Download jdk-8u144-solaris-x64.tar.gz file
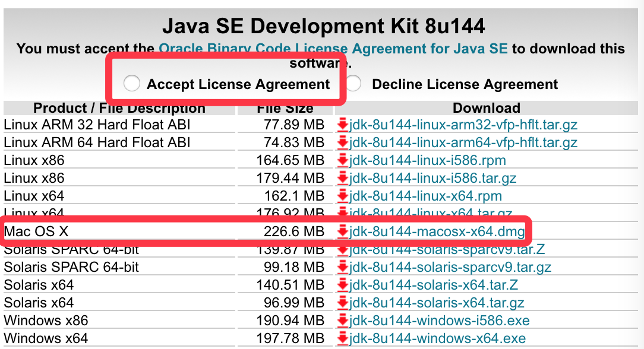This screenshot has width=644, height=349. pyautogui.click(x=437, y=303)
